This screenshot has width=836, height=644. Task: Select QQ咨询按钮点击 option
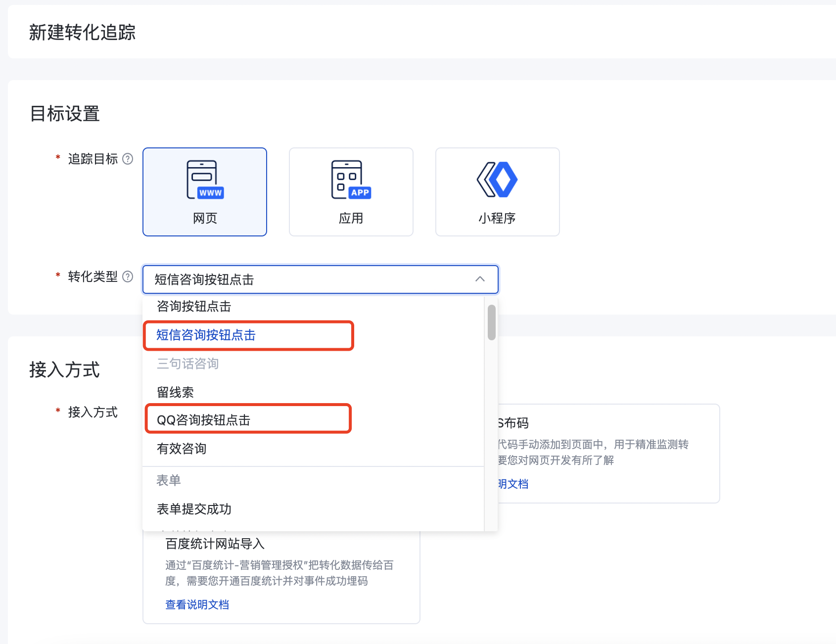(x=203, y=420)
